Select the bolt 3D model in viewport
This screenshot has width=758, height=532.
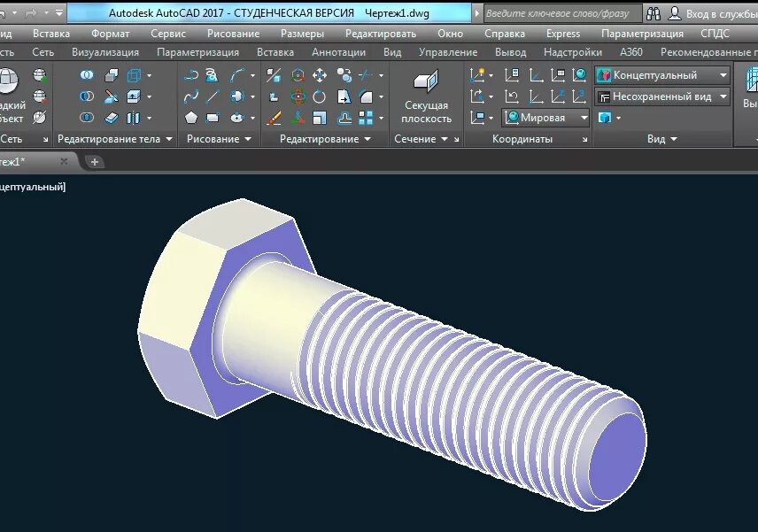click(392, 355)
